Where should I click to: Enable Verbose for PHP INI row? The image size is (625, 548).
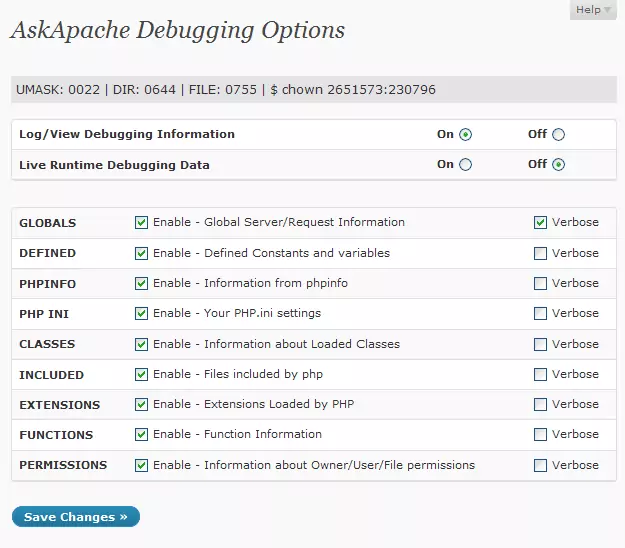tap(541, 314)
